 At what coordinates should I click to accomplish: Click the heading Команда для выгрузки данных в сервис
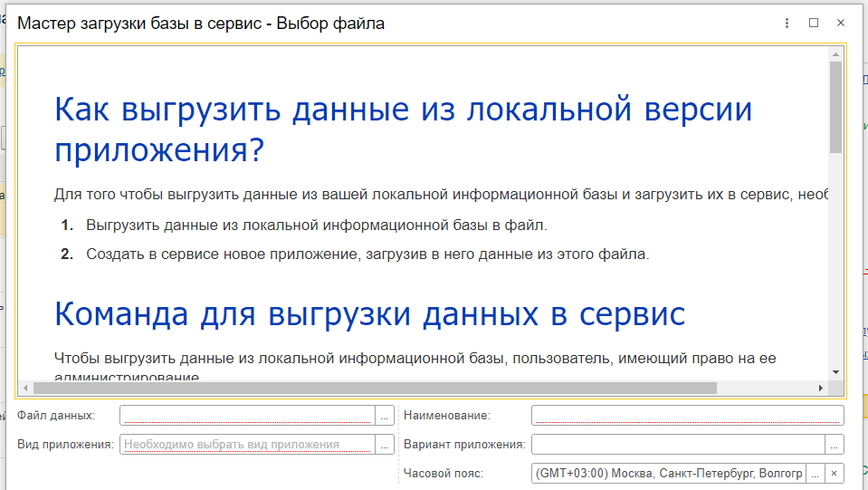pos(369,314)
